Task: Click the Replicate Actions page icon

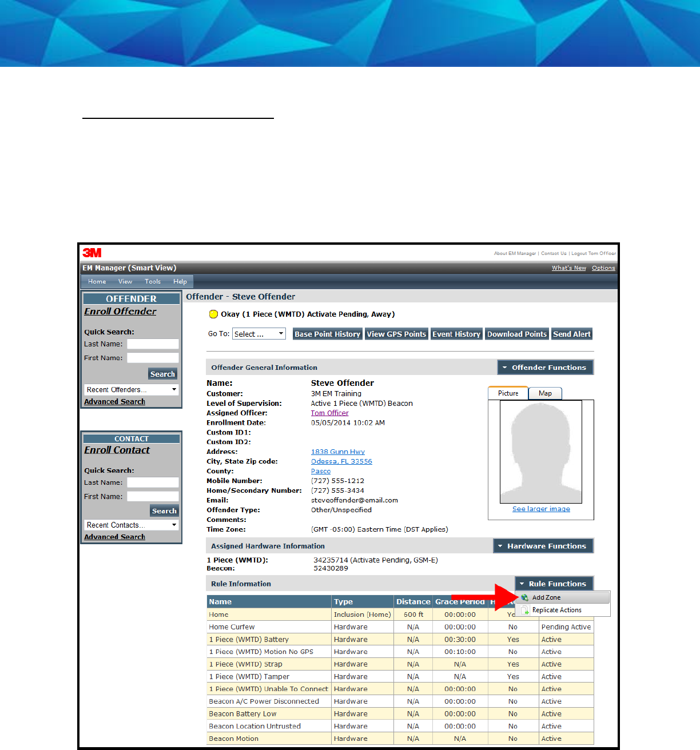Action: pos(524,610)
